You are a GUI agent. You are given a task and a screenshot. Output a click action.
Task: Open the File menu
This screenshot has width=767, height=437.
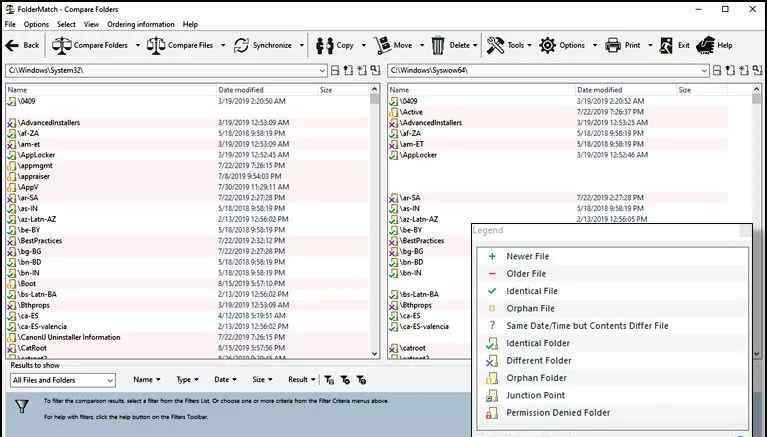(10, 24)
